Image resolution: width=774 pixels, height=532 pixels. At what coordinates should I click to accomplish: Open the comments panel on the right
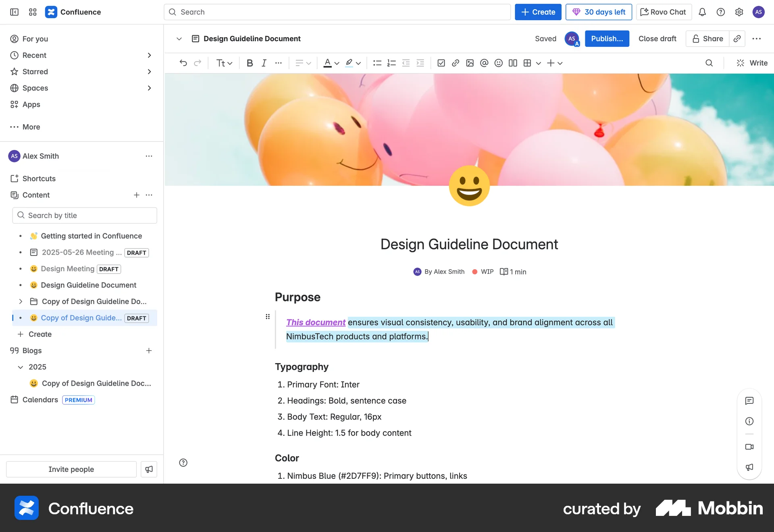click(x=749, y=401)
